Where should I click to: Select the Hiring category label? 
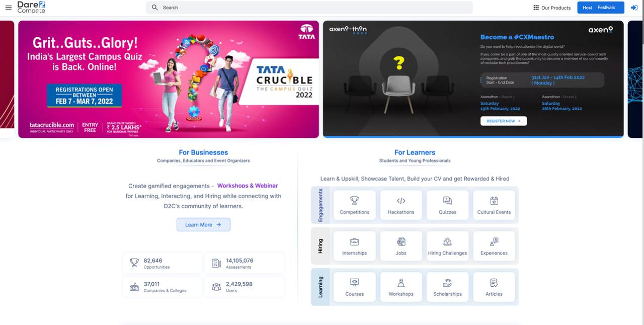click(x=320, y=246)
